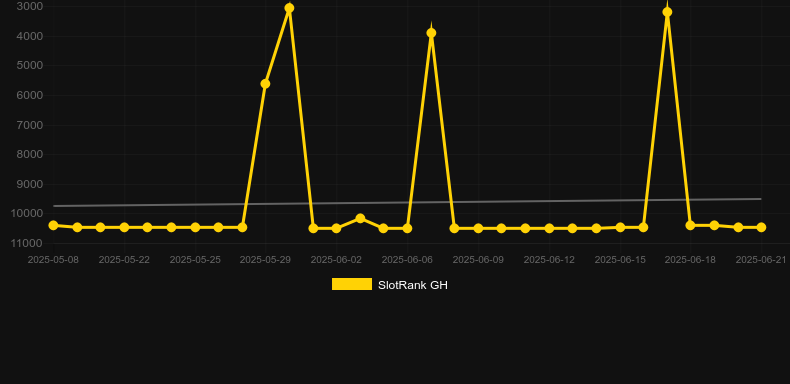This screenshot has width=790, height=384.
Task: Select the data point above 2025-06-12
Action: coord(549,229)
